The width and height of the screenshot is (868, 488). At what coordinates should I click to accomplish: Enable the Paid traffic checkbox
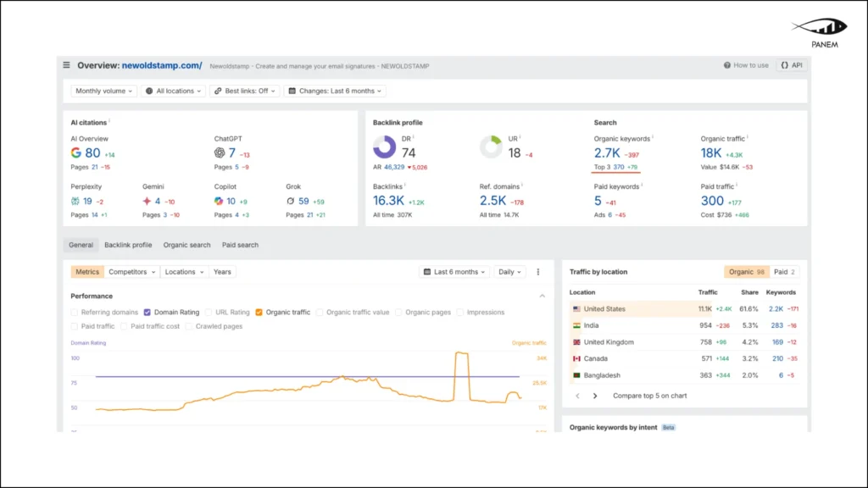pos(75,326)
